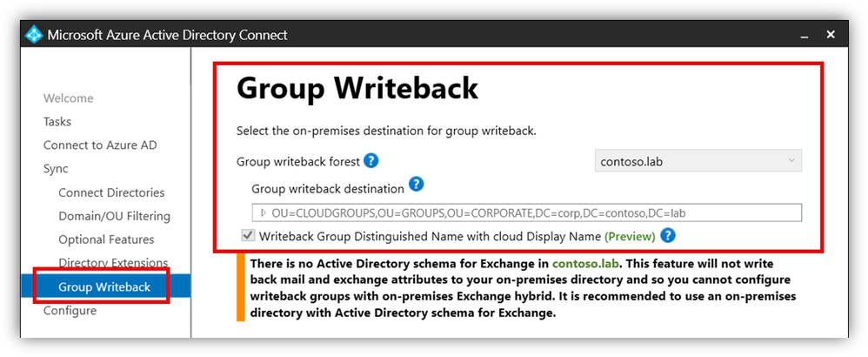The width and height of the screenshot is (868, 357).
Task: Go to Domain/OU Filtering page
Action: (115, 216)
